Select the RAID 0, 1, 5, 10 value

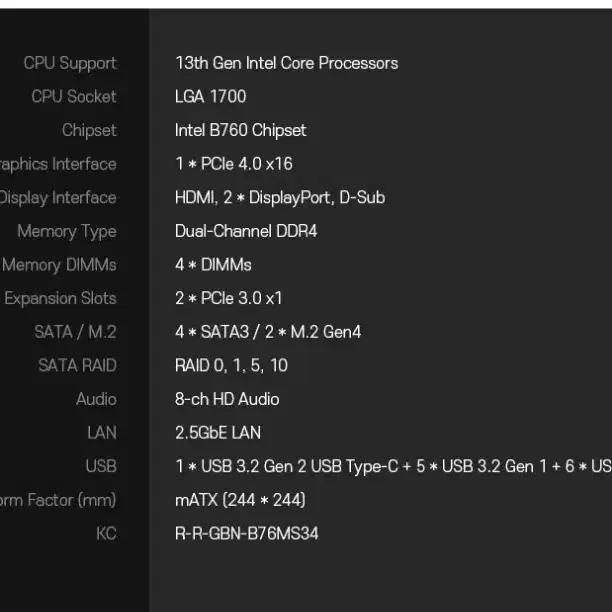tap(231, 366)
